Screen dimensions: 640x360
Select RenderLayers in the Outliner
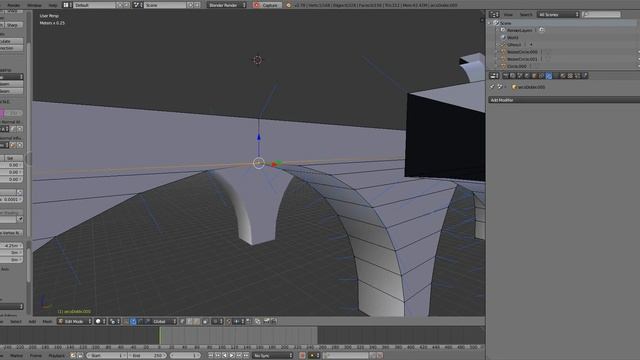coord(519,30)
